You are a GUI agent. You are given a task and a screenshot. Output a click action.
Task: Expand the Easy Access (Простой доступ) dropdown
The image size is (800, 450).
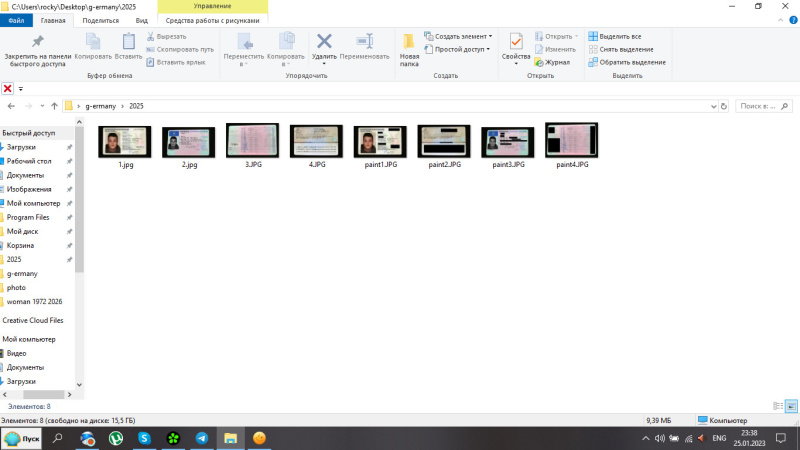tap(458, 49)
